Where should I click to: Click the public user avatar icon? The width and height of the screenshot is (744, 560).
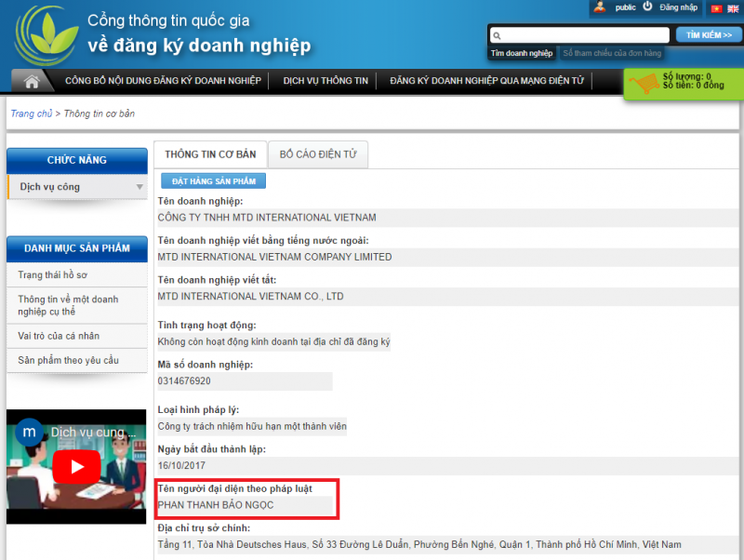[600, 7]
